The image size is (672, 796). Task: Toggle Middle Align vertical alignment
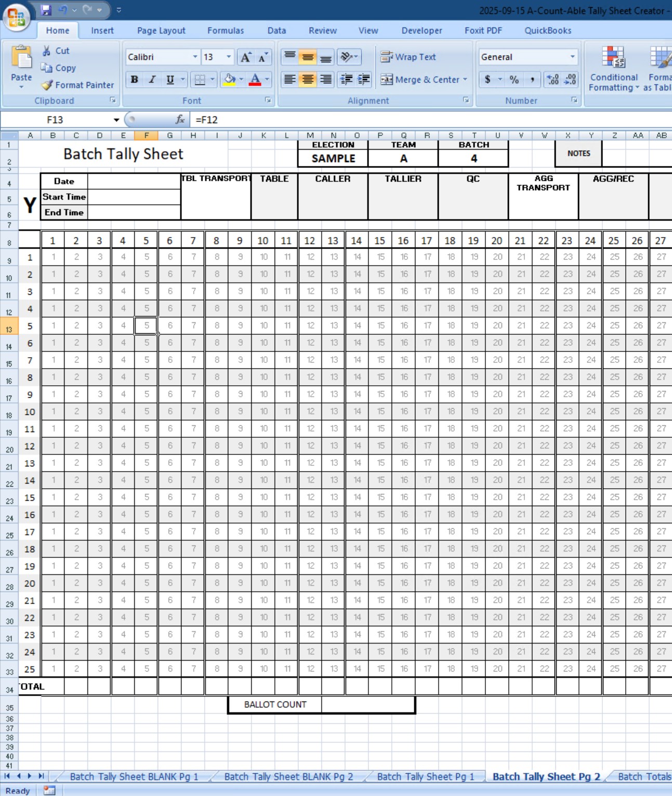click(308, 57)
